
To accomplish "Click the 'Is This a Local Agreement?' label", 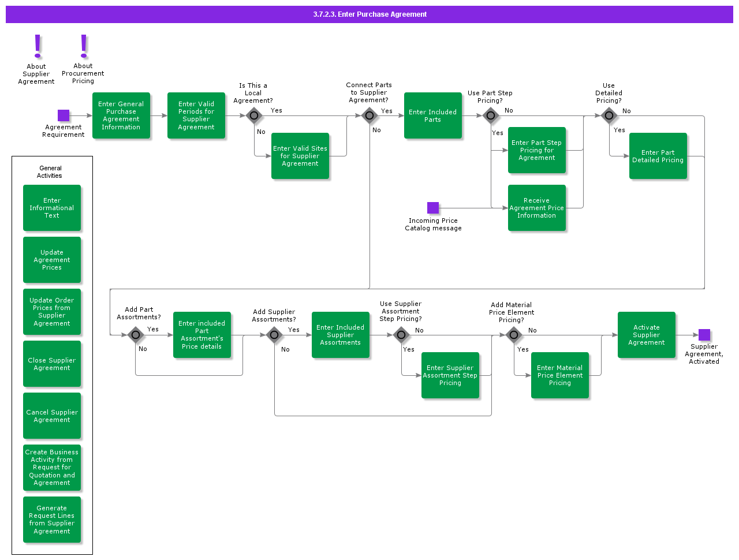I will 253,93.
